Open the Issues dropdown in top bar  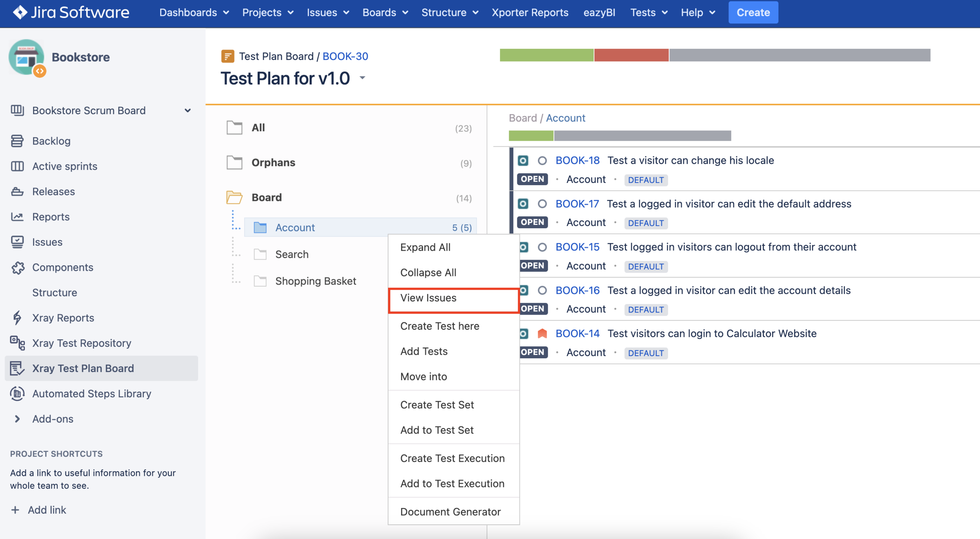point(328,12)
